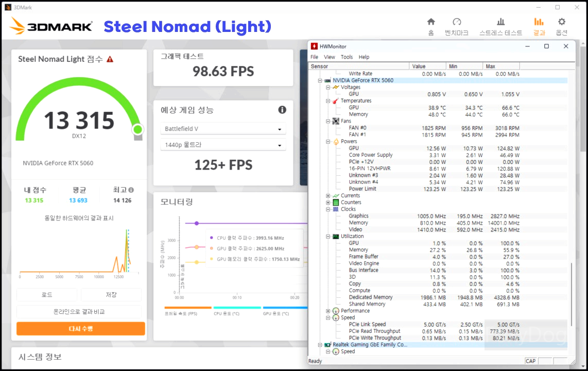Select the 16-PIN 12VHPWR power row

coord(438,168)
